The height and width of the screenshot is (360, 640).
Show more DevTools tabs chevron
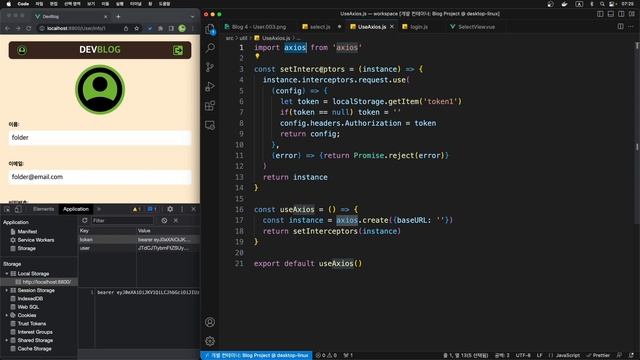pos(99,209)
